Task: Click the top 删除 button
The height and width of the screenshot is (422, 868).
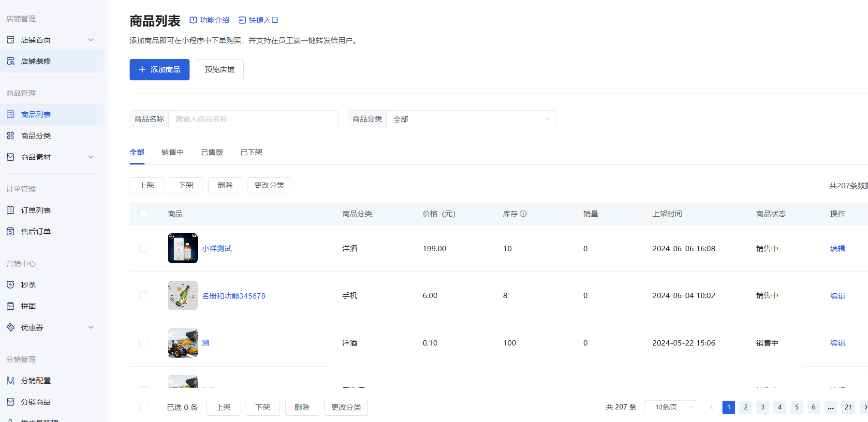Action: pos(225,185)
